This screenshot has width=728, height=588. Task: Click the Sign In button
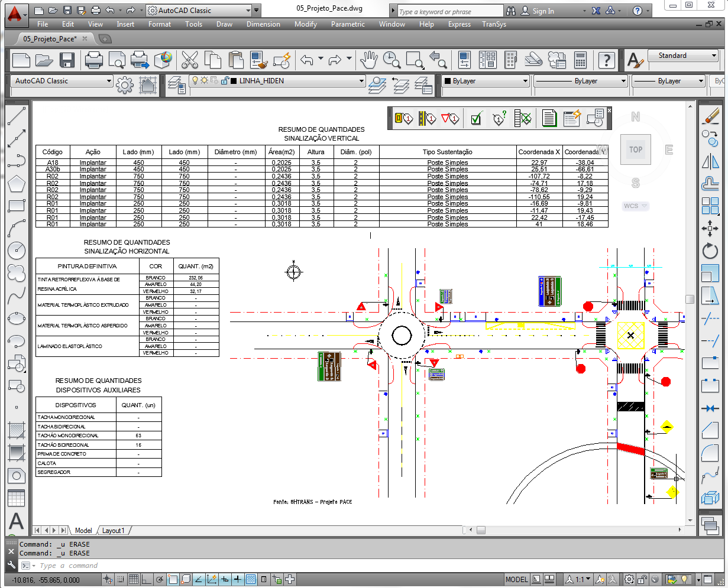543,11
